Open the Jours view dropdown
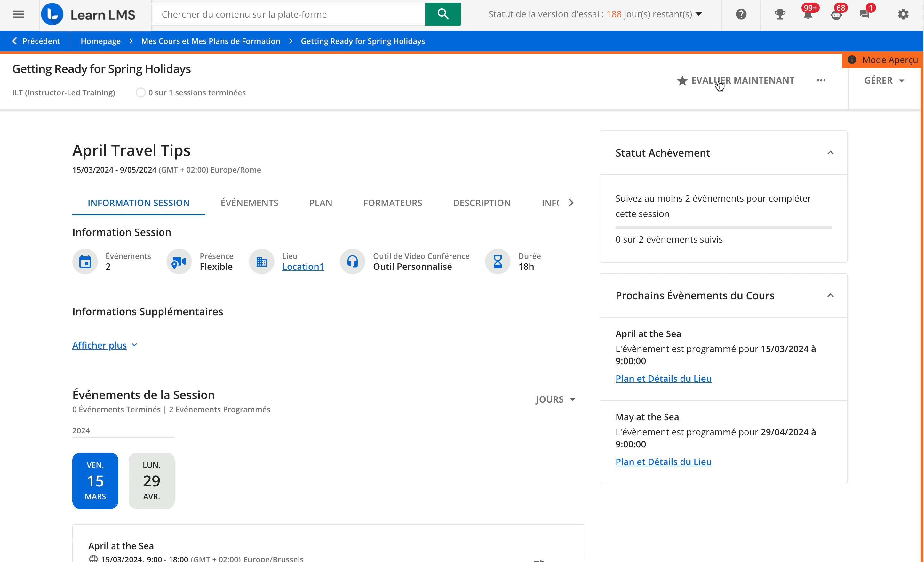924x562 pixels. click(555, 399)
